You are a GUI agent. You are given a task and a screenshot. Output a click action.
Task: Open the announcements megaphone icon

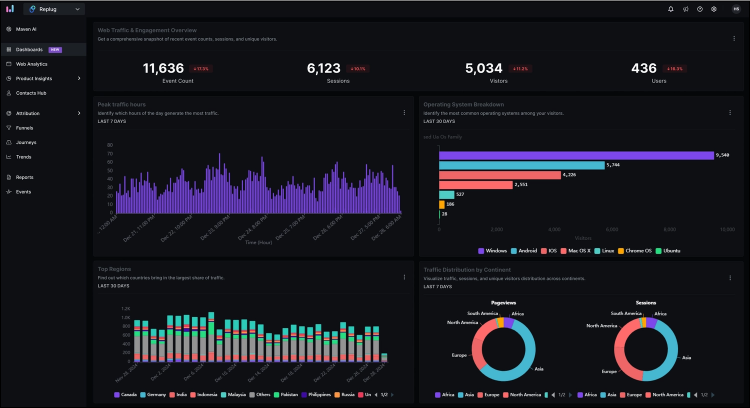pos(685,9)
